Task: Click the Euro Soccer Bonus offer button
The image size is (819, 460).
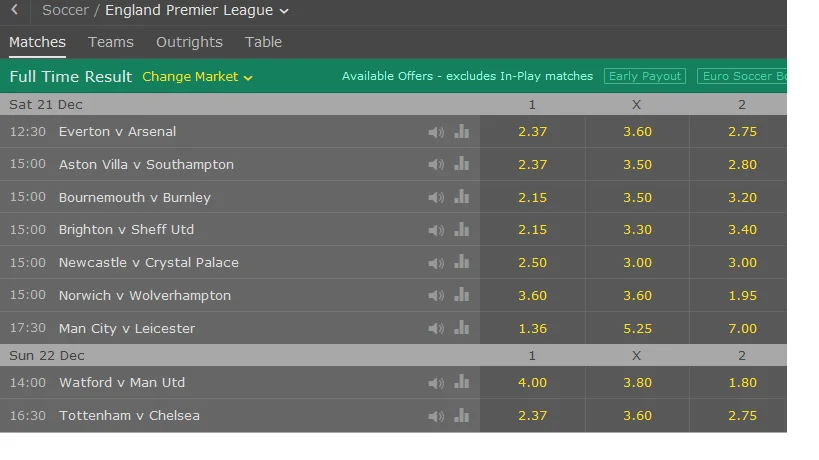Action: 742,76
